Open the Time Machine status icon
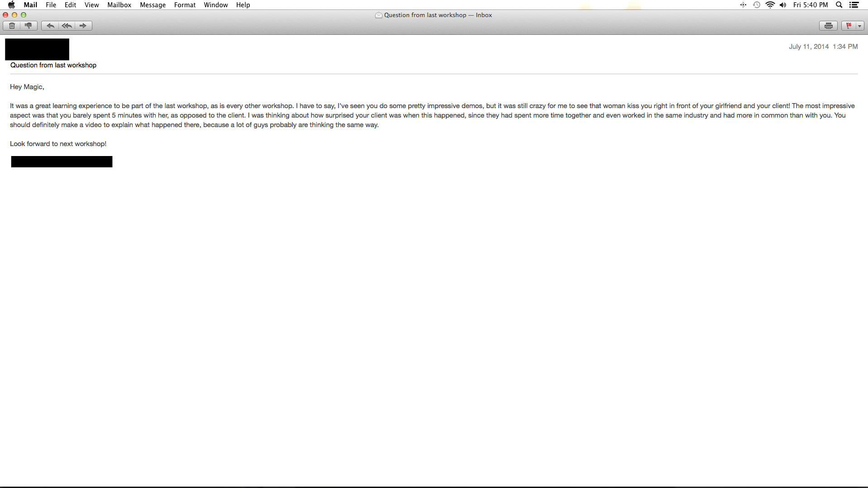The image size is (868, 488). pyautogui.click(x=756, y=5)
